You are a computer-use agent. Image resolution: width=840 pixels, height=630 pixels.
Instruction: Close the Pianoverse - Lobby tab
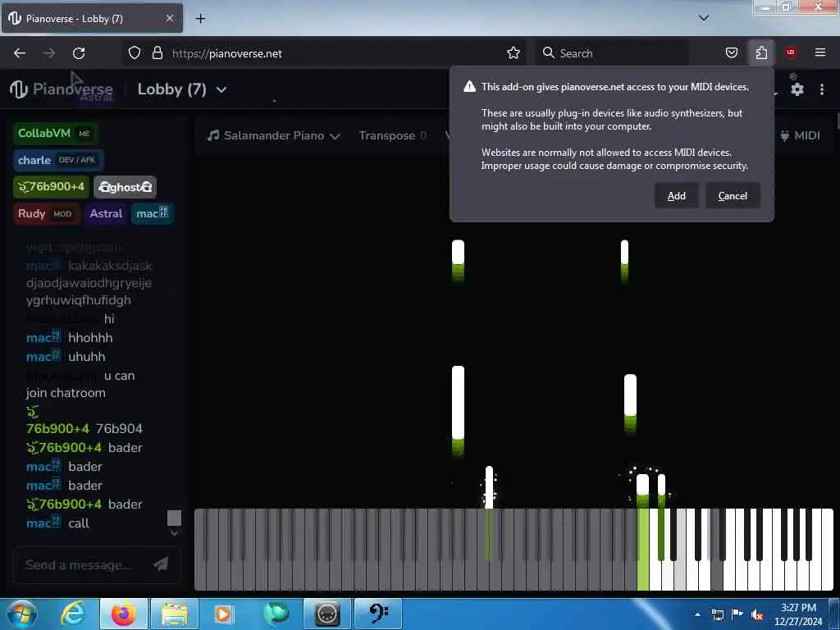coord(169,18)
